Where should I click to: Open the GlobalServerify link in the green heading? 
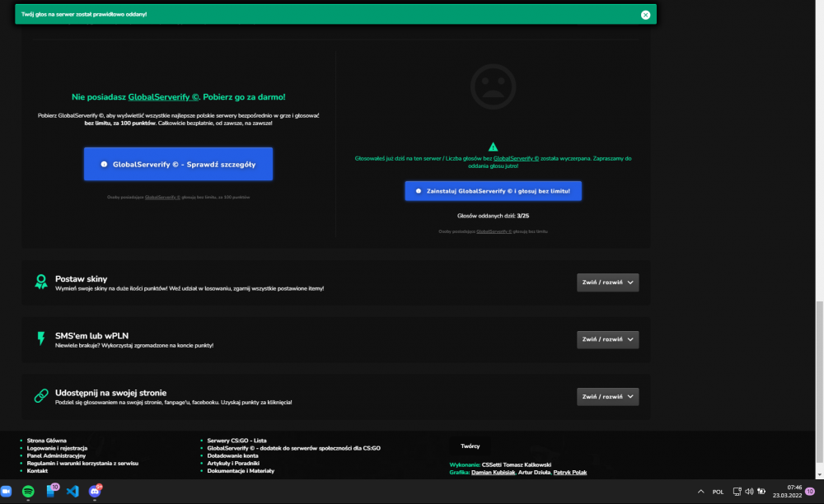pyautogui.click(x=163, y=97)
